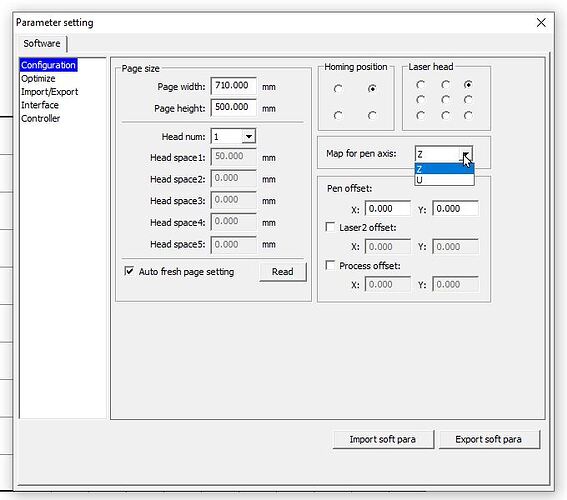Select Interface in the left list
This screenshot has height=500, width=567.
point(39,105)
